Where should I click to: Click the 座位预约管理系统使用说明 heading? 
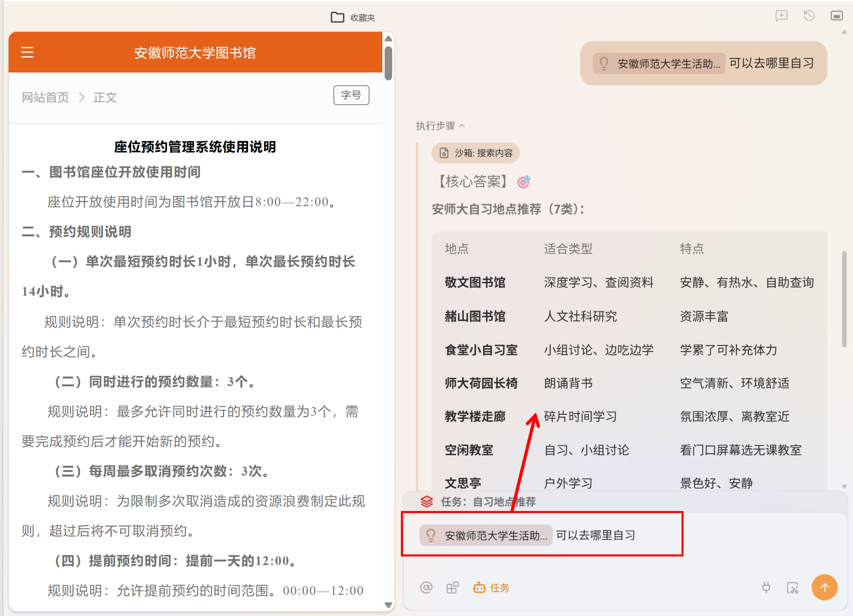coord(195,147)
